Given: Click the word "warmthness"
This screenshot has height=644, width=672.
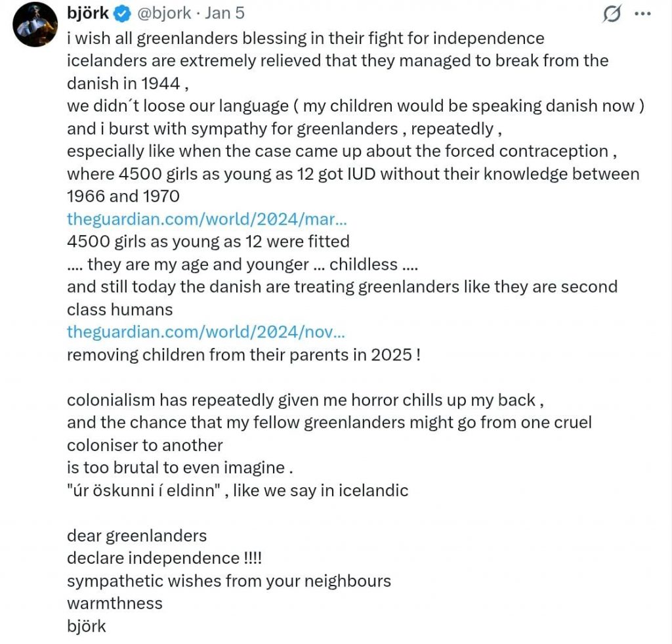Looking at the screenshot, I should point(114,603).
